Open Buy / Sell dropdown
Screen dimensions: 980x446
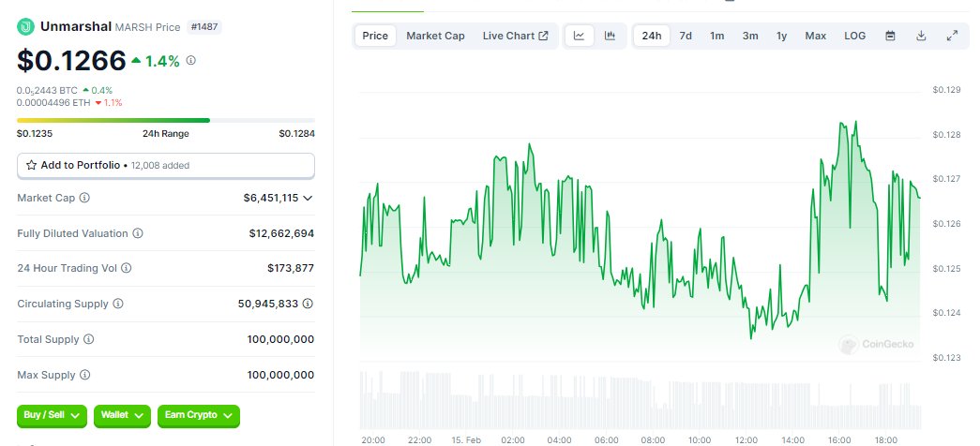(x=52, y=415)
